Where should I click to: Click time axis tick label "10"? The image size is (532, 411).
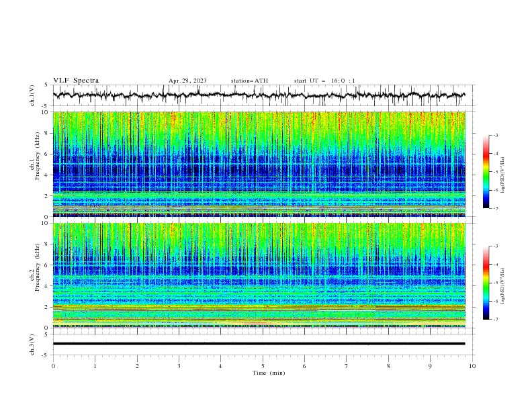tap(472, 366)
